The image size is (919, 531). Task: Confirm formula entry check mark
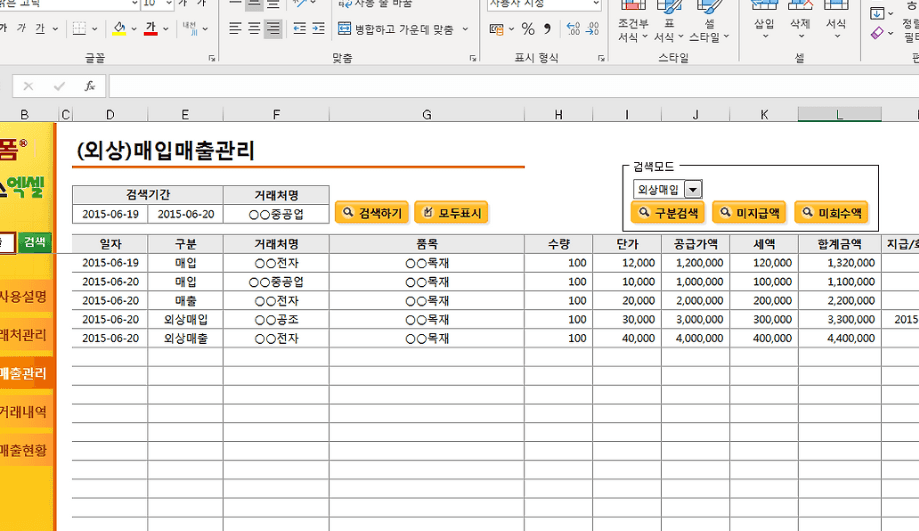(x=59, y=87)
